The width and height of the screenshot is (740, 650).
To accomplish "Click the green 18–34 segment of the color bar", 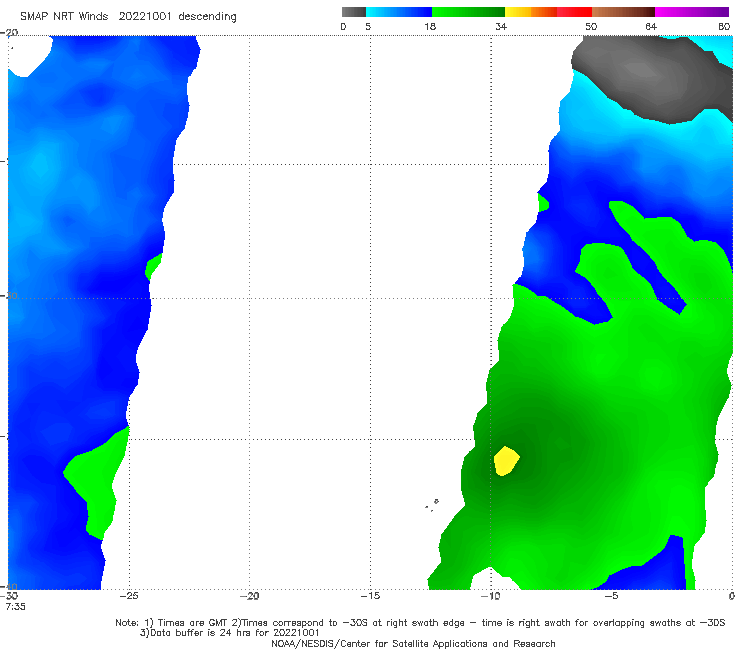I will (468, 12).
